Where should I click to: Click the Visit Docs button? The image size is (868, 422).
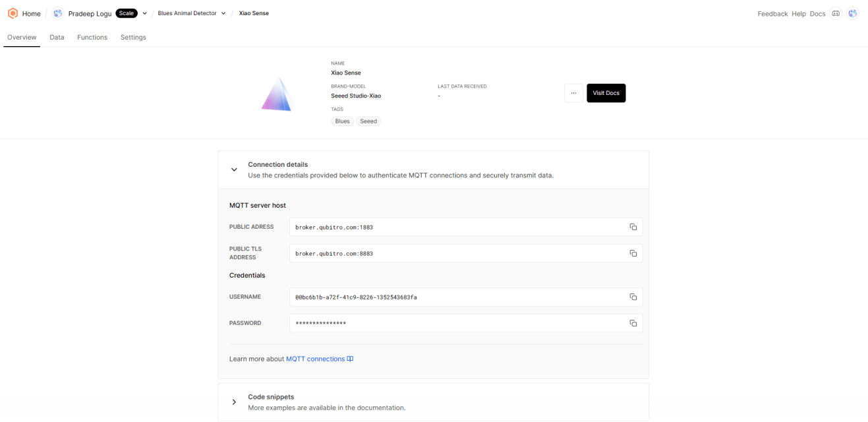(606, 93)
